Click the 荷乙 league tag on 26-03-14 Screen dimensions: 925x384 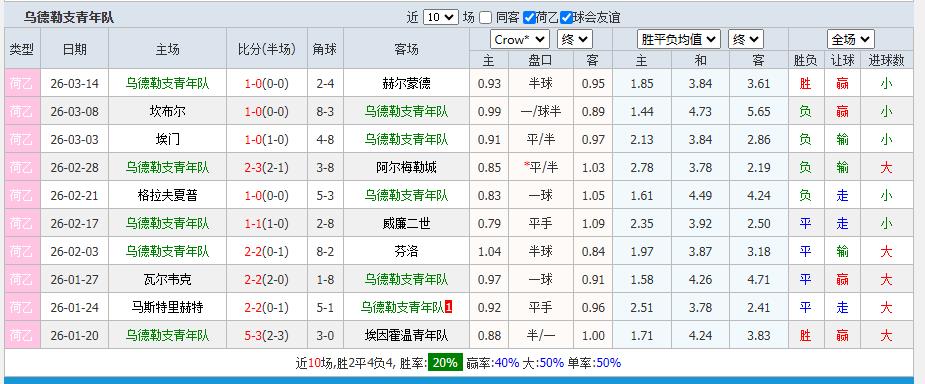tap(22, 84)
